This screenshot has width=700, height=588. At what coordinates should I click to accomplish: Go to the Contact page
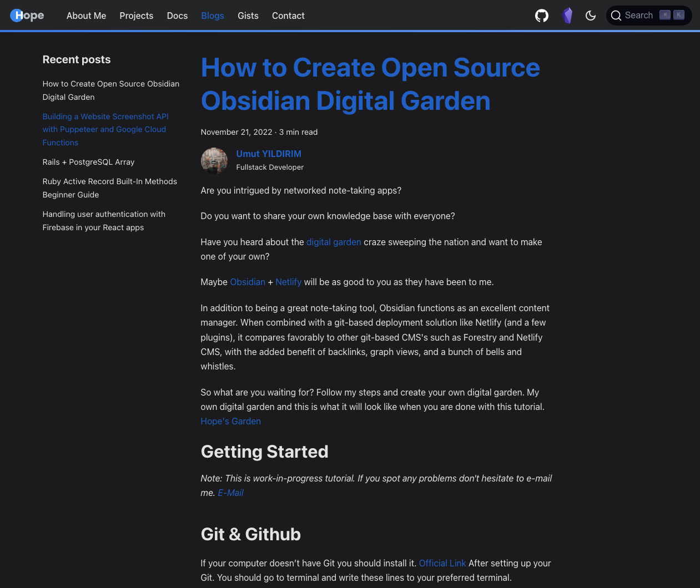pyautogui.click(x=288, y=16)
